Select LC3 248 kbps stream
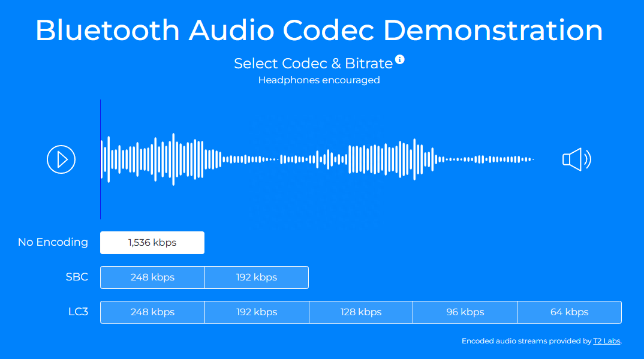The height and width of the screenshot is (359, 644). tap(152, 312)
